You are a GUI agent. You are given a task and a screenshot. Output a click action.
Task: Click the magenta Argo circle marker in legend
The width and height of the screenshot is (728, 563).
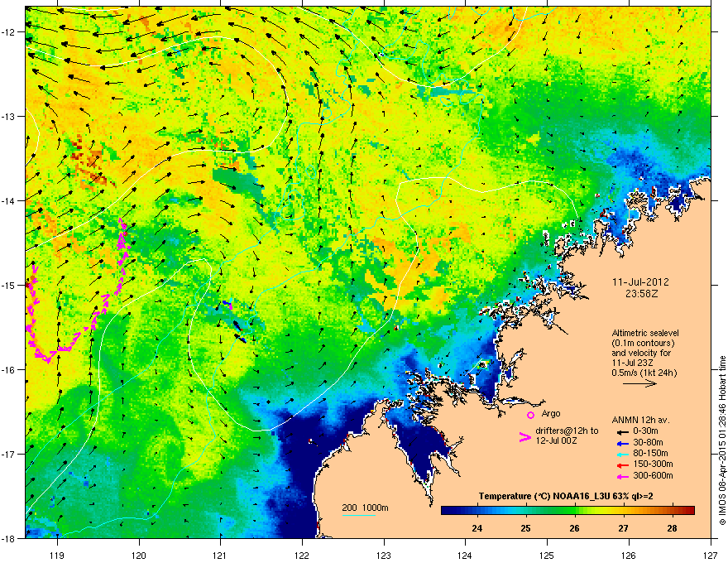coord(530,415)
